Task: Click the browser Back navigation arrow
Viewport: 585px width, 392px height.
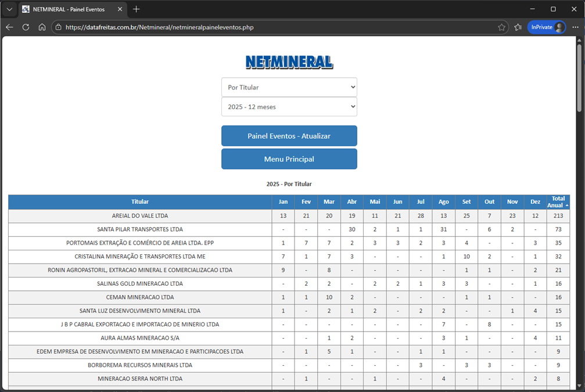Action: 9,27
